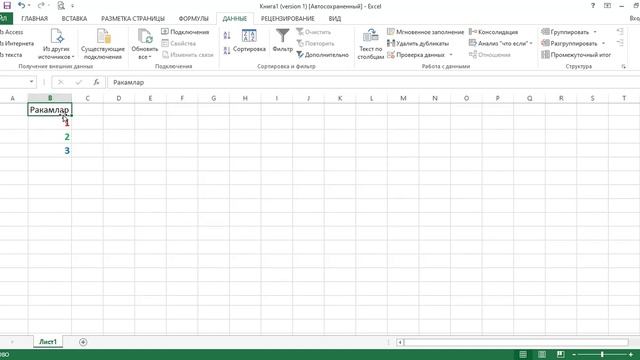Click the cell with blue number 3
The image size is (640, 360).
(50, 151)
